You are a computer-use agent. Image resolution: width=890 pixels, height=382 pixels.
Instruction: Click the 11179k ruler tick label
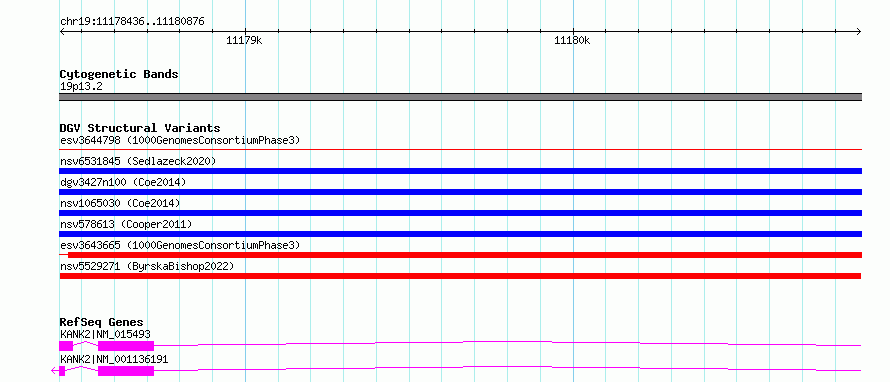[244, 40]
